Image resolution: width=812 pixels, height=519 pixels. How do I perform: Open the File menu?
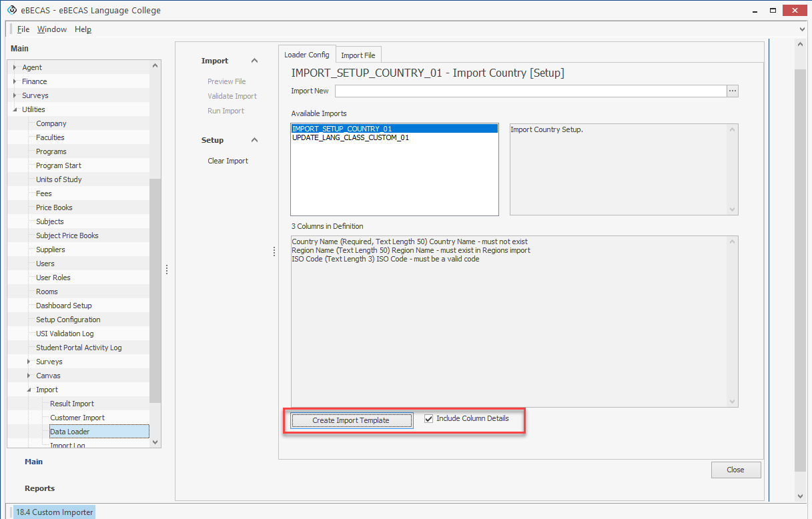23,29
